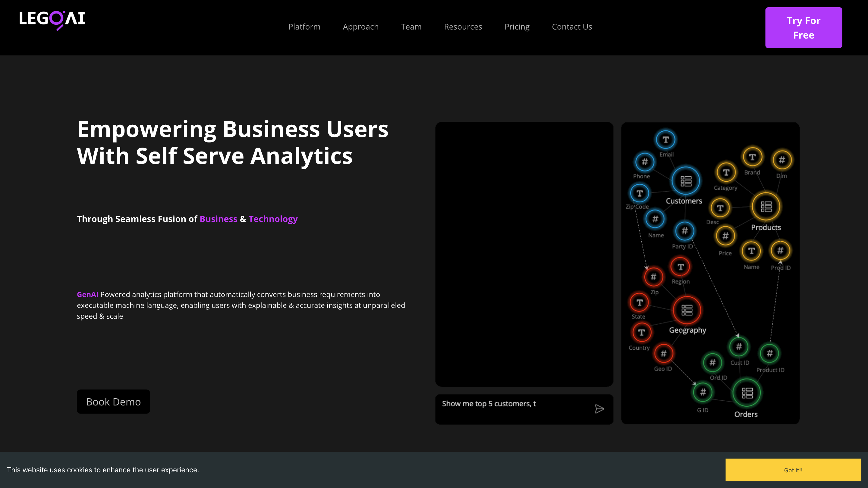Navigate to Pricing
Image resolution: width=868 pixels, height=488 pixels.
[517, 27]
